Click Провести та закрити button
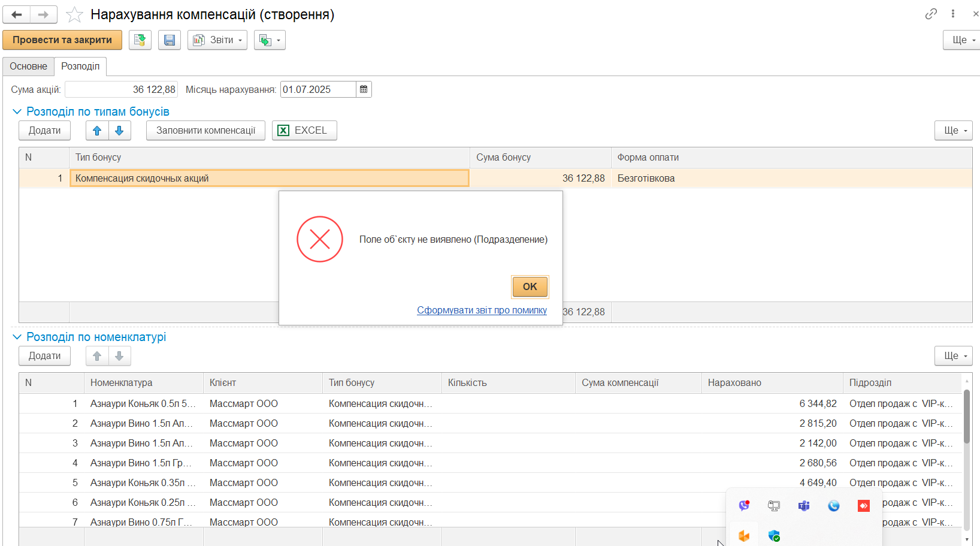Screen dimensions: 980x546 62,40
